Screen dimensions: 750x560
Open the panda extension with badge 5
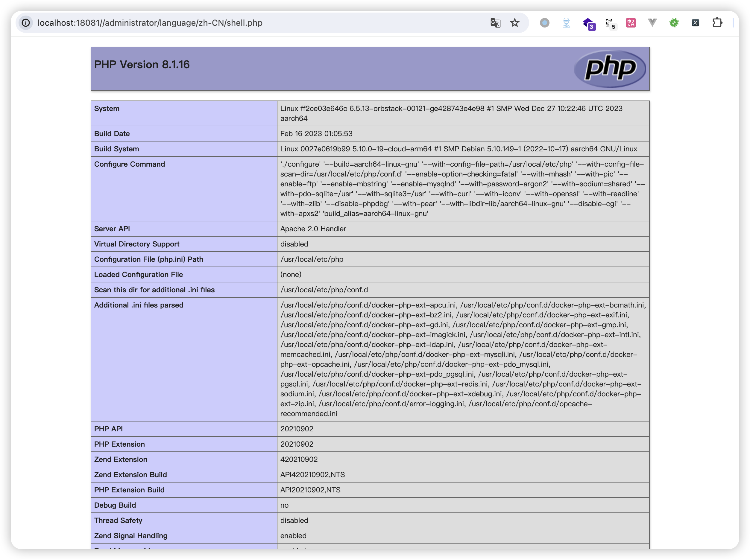coord(610,24)
